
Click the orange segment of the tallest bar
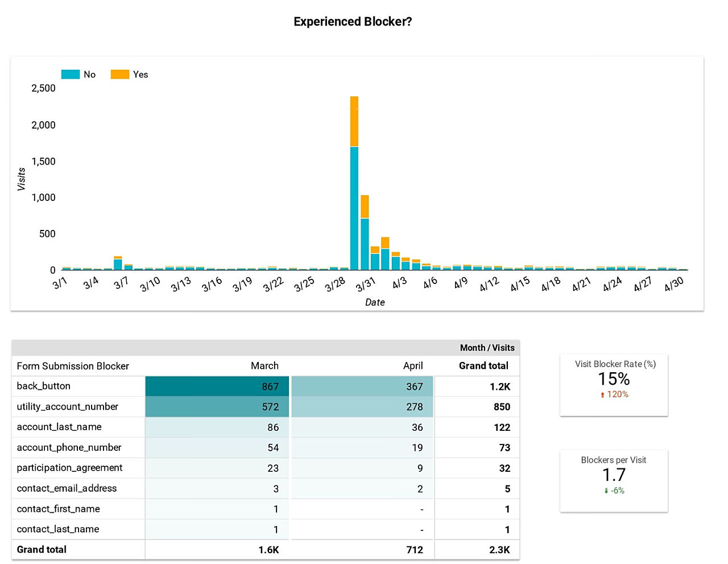pos(354,121)
